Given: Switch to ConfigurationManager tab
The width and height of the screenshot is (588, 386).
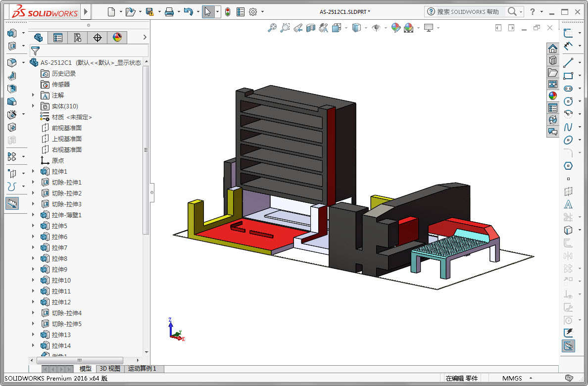Looking at the screenshot, I should click(78, 38).
